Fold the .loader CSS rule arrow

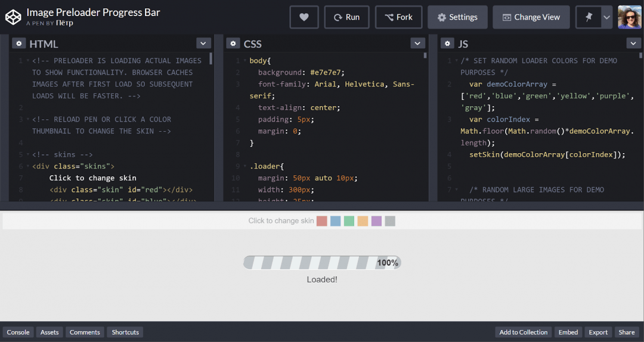(245, 166)
